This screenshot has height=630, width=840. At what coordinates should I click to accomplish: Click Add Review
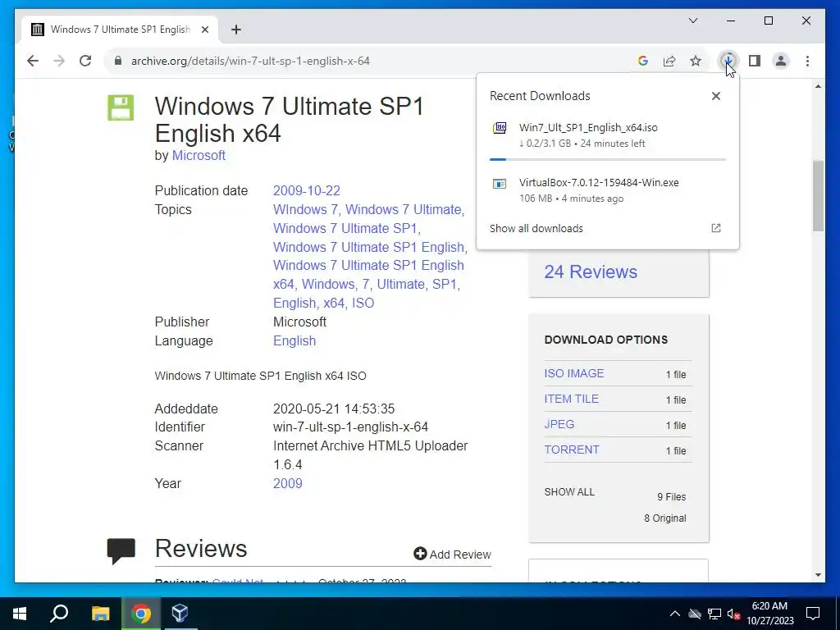click(452, 554)
